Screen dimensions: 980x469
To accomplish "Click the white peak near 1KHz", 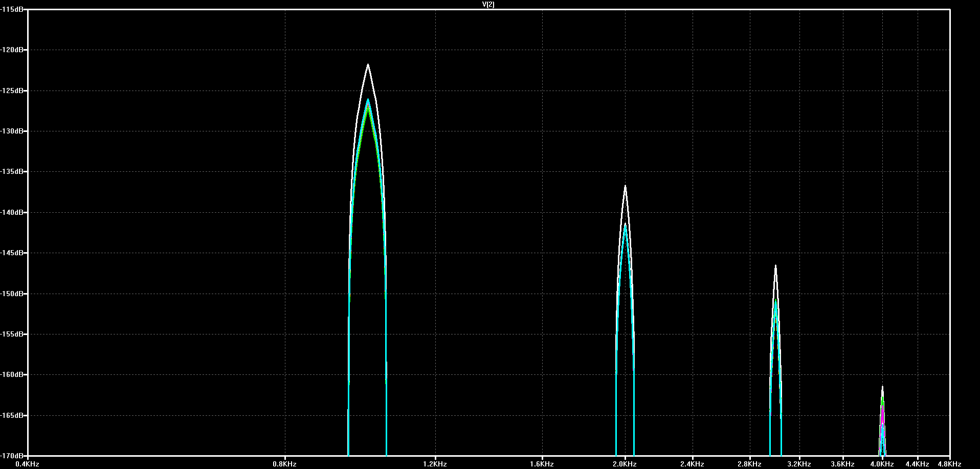I will point(368,65).
